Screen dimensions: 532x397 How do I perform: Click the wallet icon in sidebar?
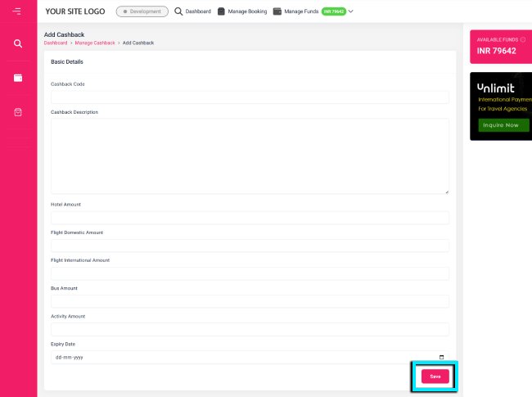pyautogui.click(x=18, y=78)
